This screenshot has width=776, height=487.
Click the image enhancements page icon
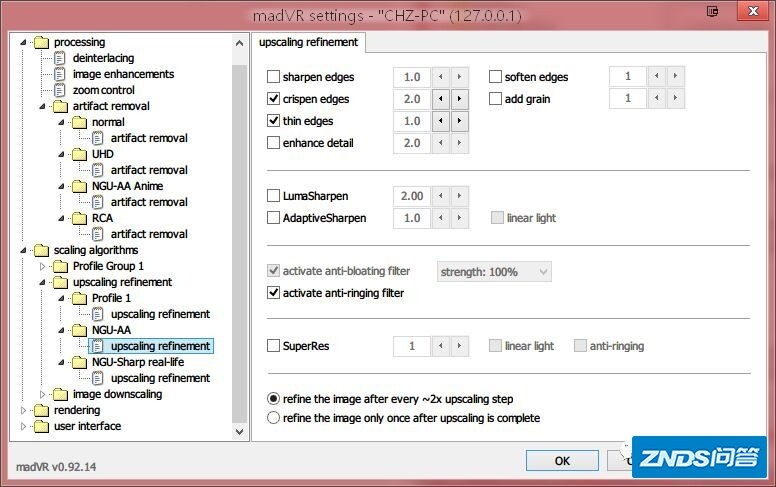pyautogui.click(x=59, y=74)
